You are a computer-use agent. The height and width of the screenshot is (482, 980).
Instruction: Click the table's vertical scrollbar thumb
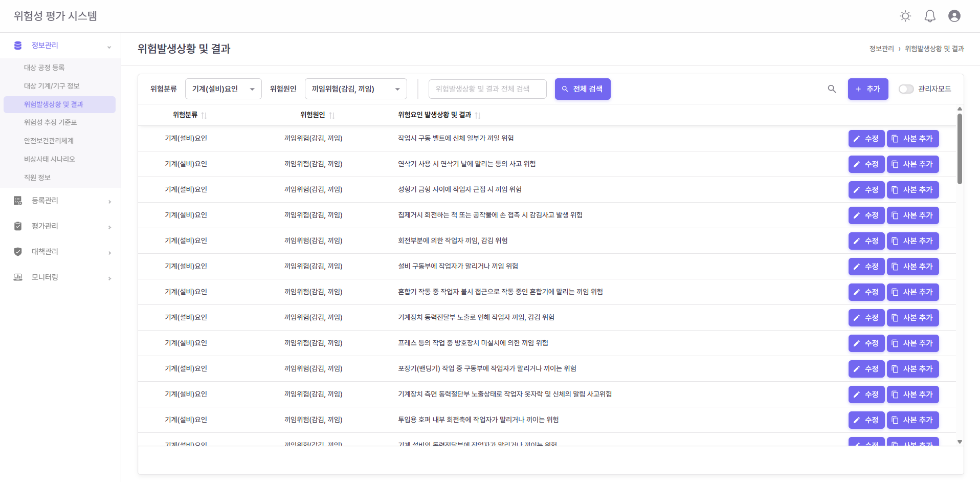click(x=960, y=148)
